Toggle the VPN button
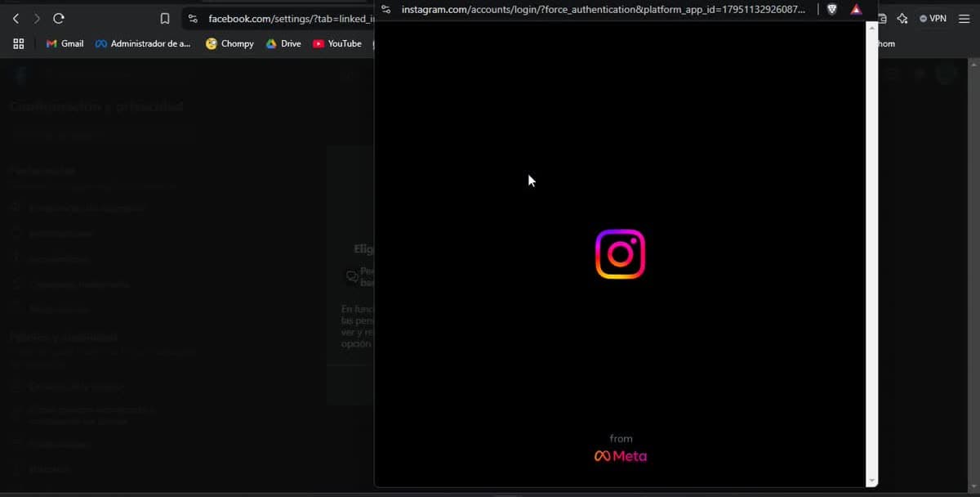 click(x=933, y=18)
